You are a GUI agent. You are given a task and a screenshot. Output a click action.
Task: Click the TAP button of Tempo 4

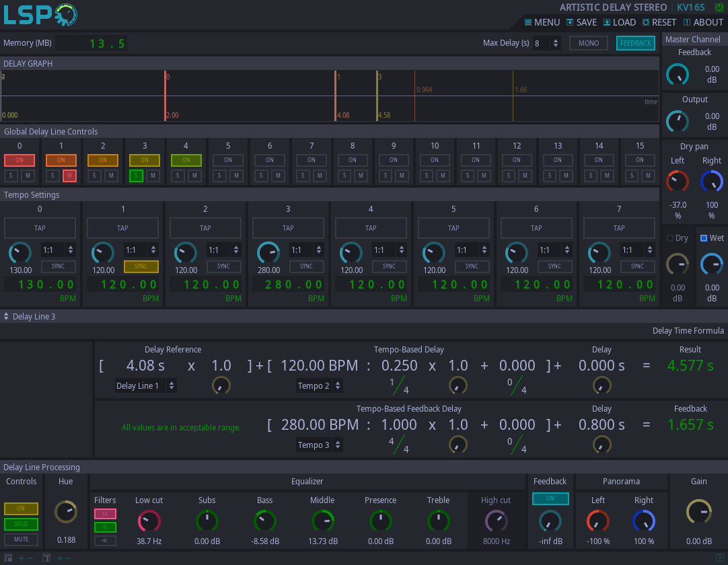(371, 229)
